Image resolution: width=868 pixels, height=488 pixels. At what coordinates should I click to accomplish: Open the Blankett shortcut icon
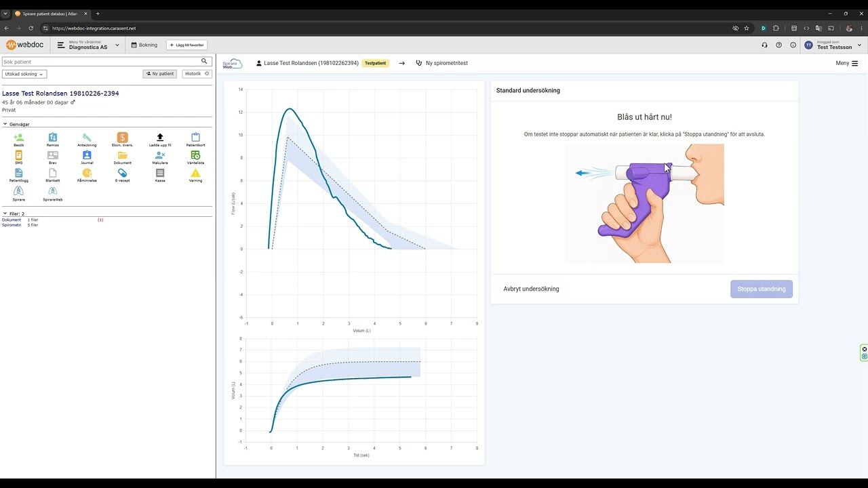click(x=53, y=173)
